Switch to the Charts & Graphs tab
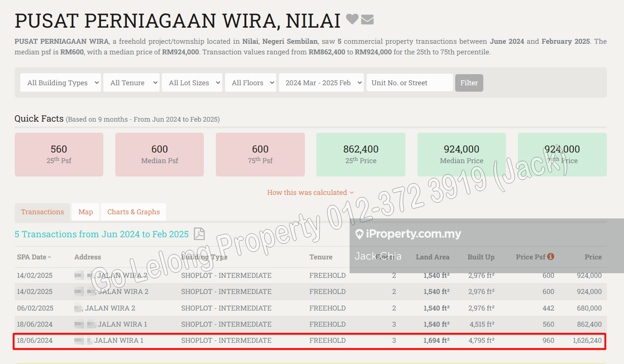624x364 pixels. 133,212
